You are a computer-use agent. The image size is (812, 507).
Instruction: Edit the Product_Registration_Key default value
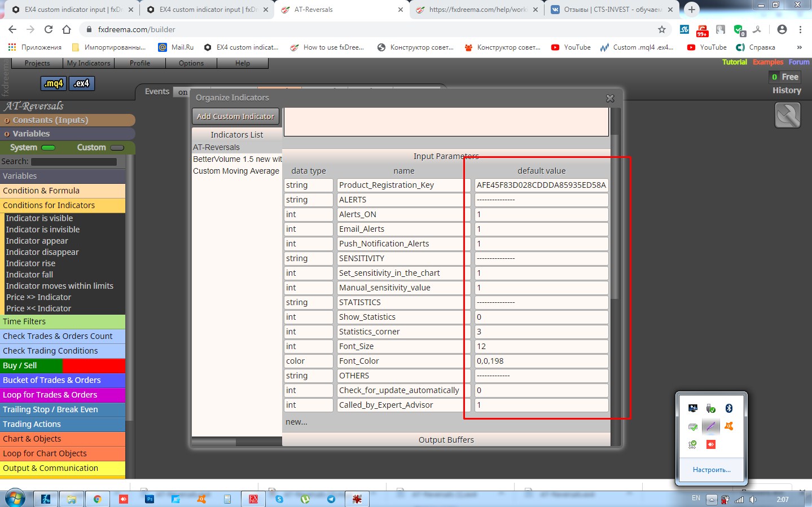(541, 185)
